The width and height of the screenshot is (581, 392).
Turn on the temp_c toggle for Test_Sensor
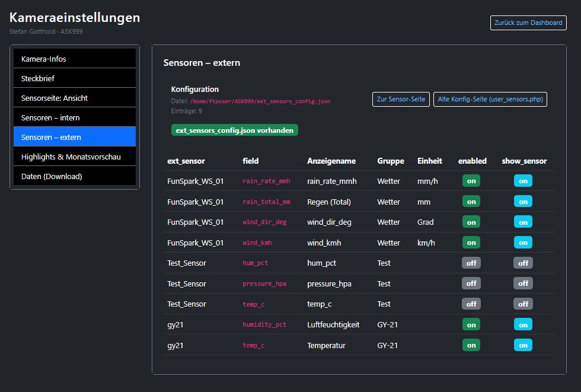tap(471, 304)
